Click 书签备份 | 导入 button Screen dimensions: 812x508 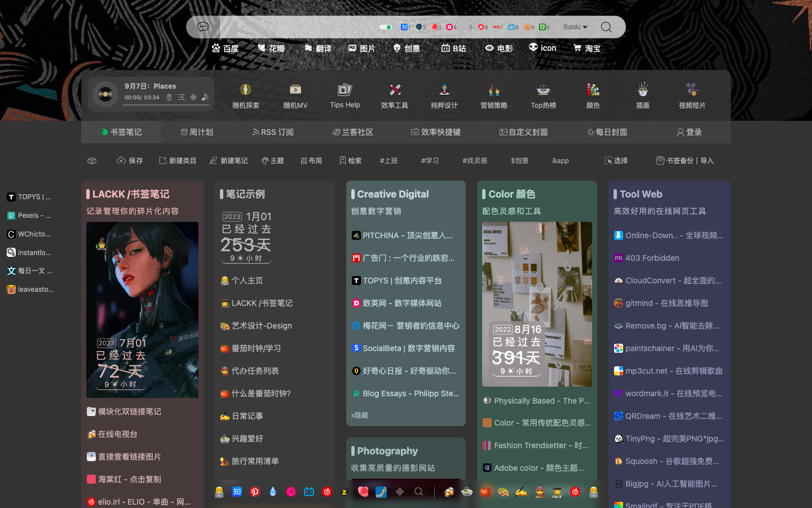pyautogui.click(x=685, y=161)
